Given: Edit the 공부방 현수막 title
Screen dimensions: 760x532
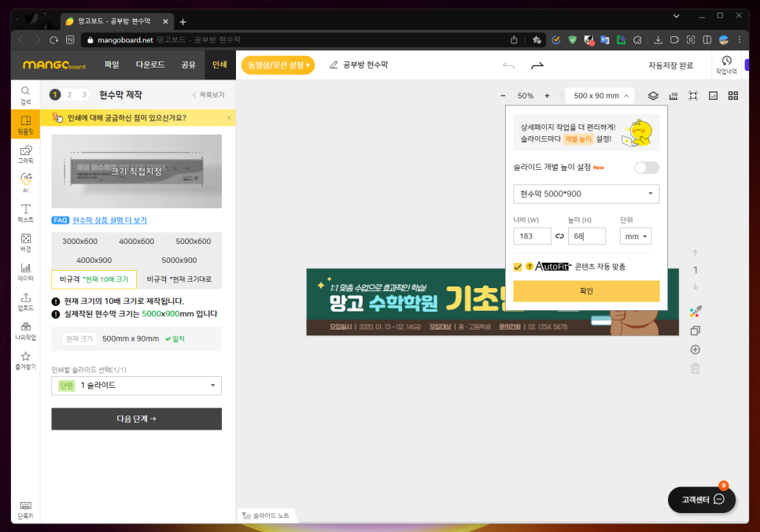Looking at the screenshot, I should (365, 65).
